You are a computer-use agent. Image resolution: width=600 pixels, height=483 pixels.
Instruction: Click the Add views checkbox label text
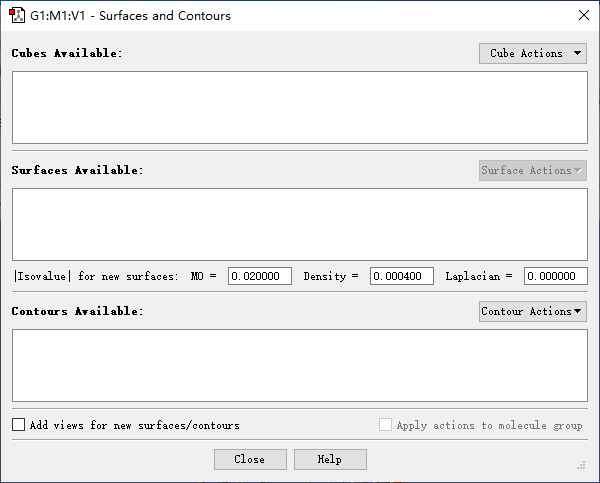click(x=135, y=425)
